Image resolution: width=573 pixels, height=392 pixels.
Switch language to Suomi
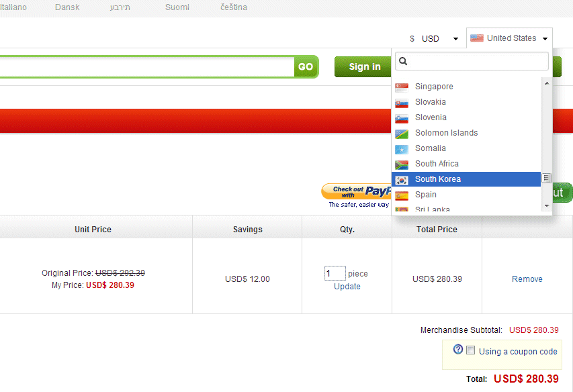(177, 7)
